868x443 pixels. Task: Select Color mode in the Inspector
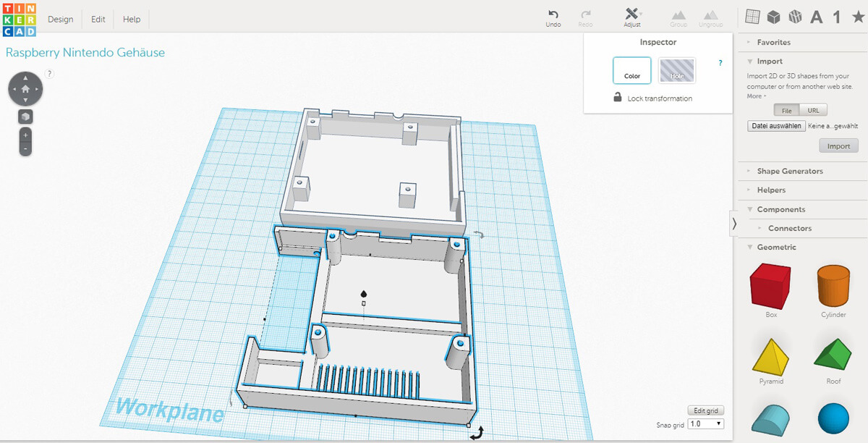coord(631,70)
